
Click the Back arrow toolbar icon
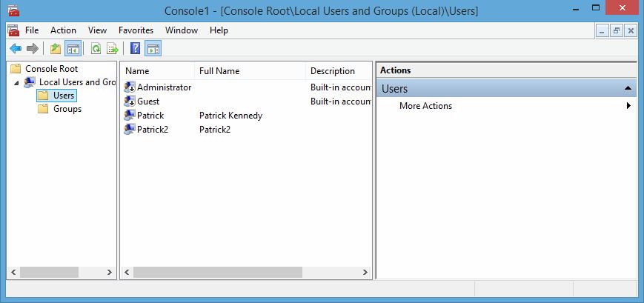point(15,49)
